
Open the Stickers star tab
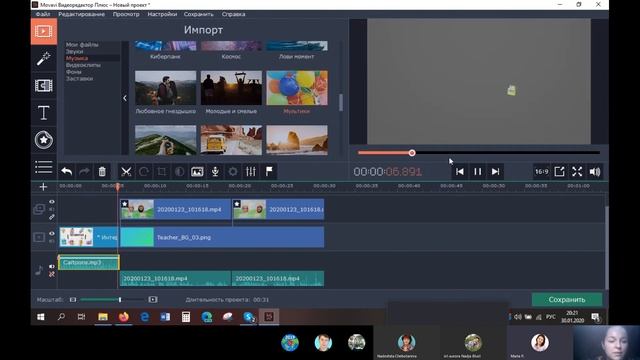(44, 140)
